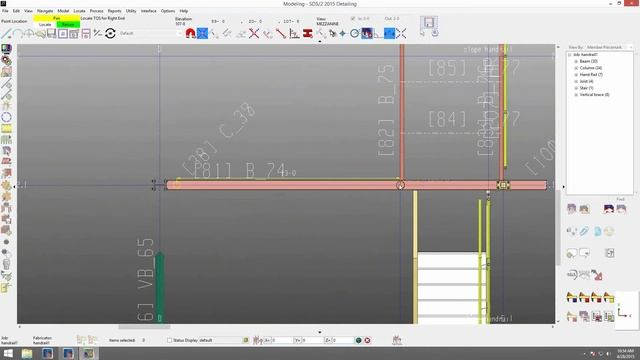Click the first yellow house model icon

coord(572,297)
